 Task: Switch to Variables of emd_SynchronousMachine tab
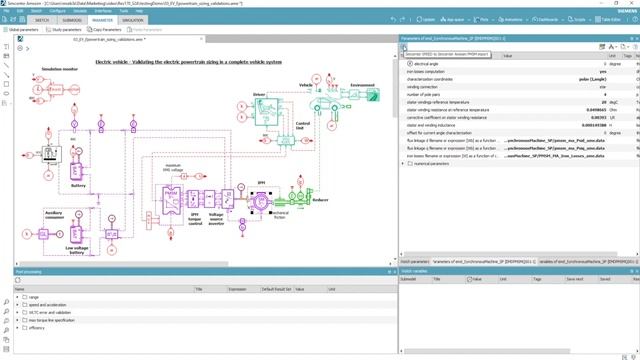(588, 261)
